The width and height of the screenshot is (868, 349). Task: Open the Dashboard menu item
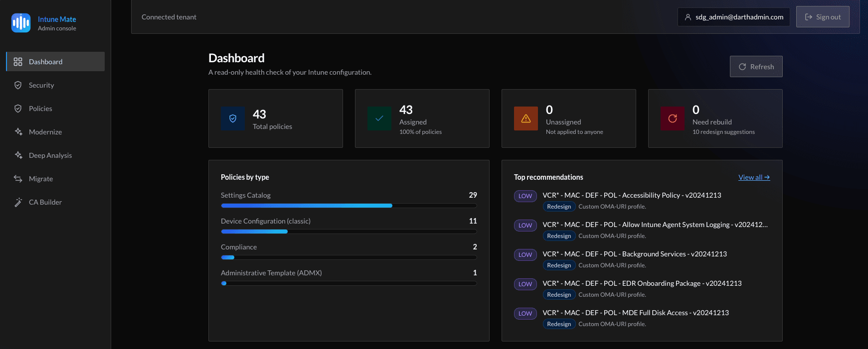point(55,62)
